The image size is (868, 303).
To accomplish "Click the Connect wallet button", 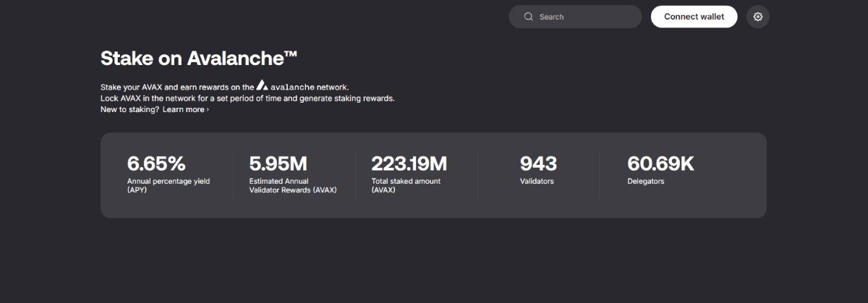I will pos(694,17).
